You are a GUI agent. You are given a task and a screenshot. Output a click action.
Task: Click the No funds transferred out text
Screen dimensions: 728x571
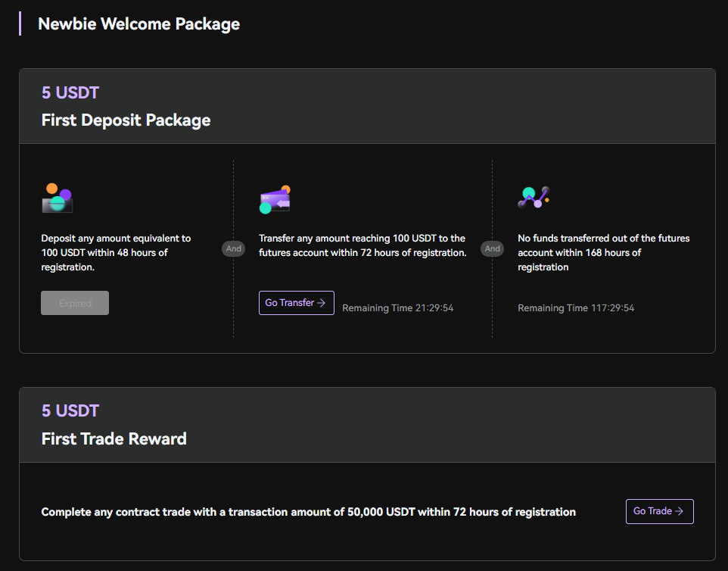[x=604, y=253]
